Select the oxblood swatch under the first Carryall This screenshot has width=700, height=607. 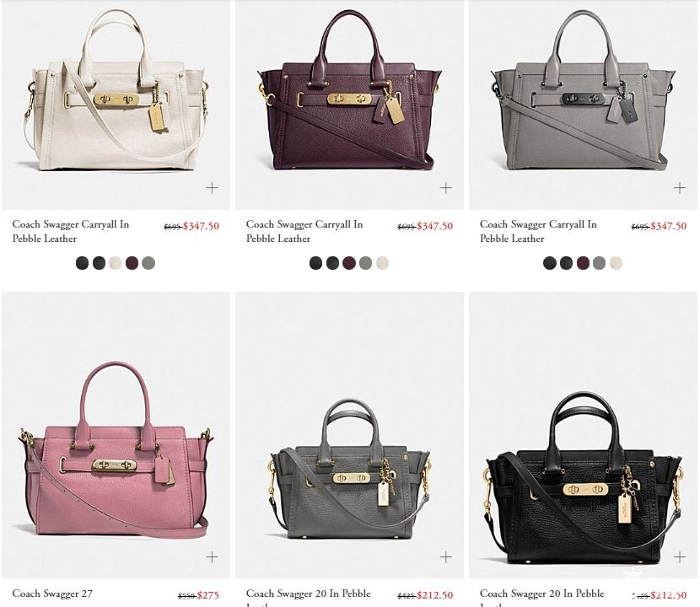tap(132, 263)
